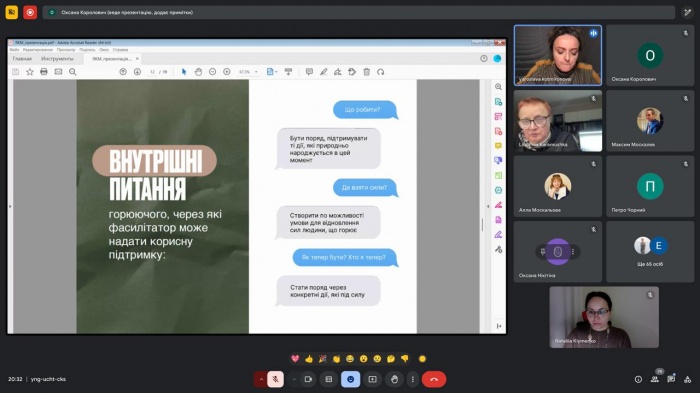Pick the yellow skin tone swatch for reactions

pos(422,359)
